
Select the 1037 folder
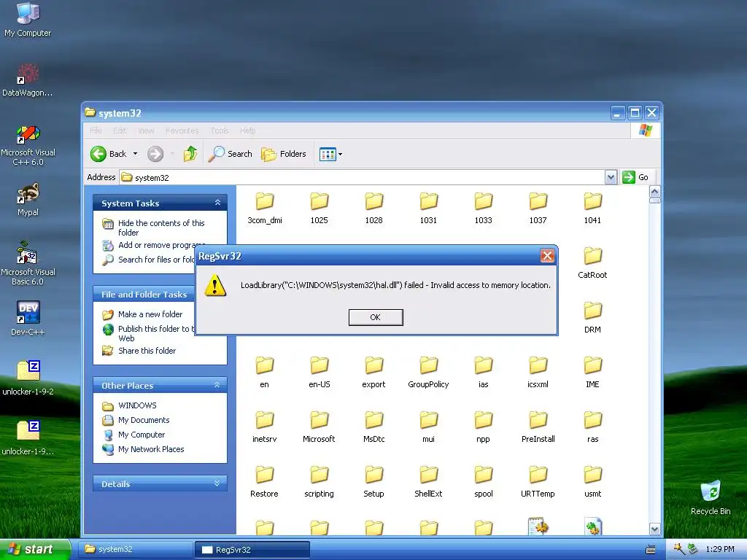[x=538, y=208]
